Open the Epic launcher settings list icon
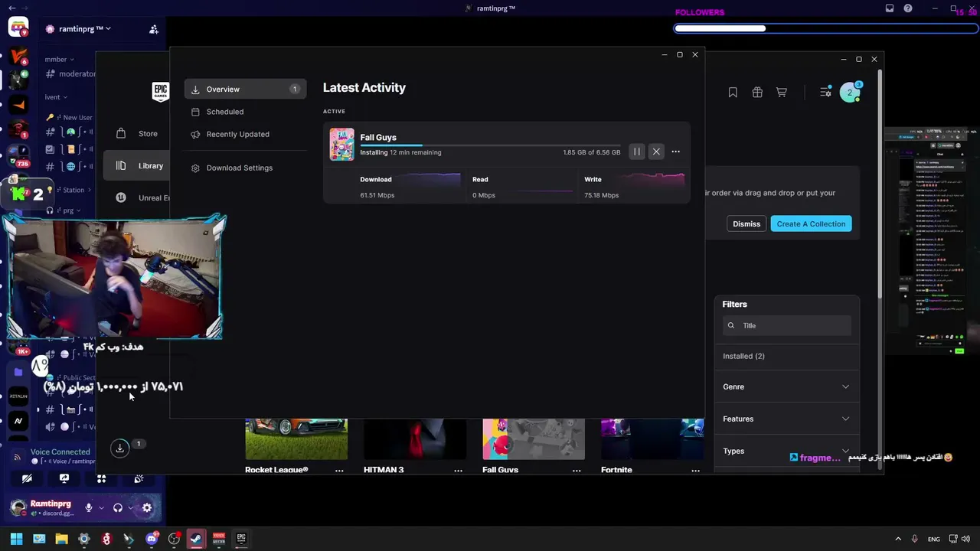 coord(825,92)
